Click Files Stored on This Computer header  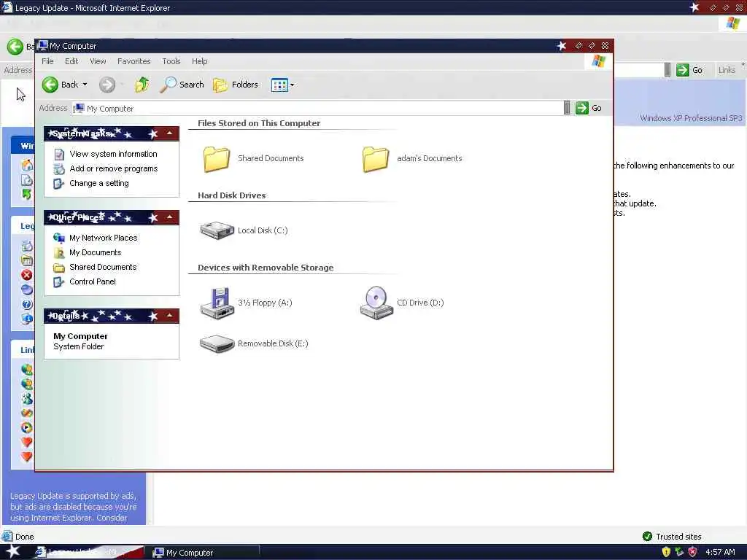pos(259,122)
